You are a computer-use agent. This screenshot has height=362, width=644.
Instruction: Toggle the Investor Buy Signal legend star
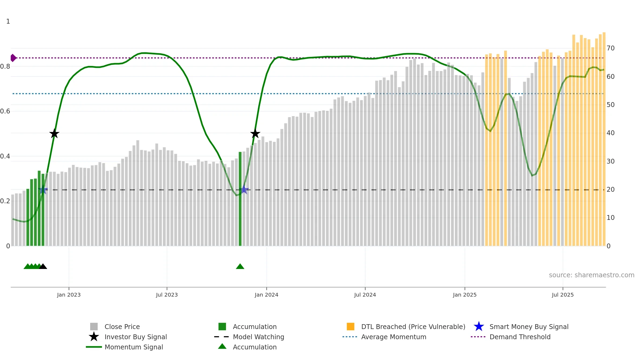pyautogui.click(x=94, y=337)
